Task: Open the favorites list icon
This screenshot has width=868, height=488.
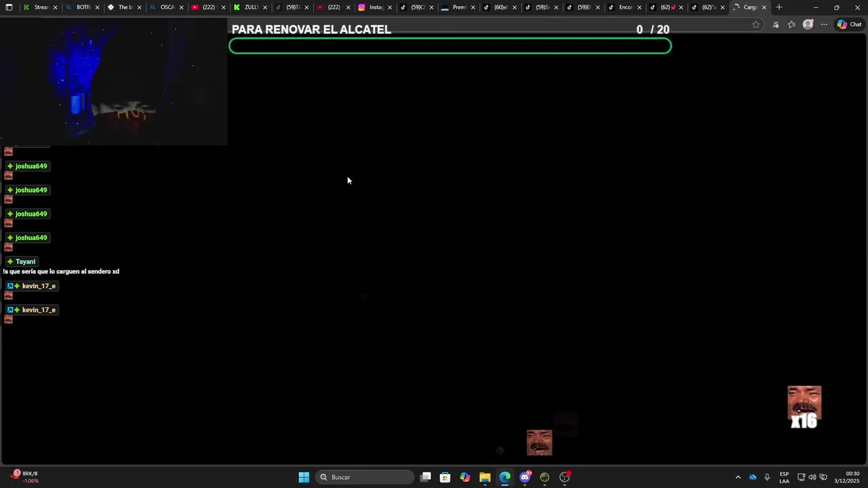Action: (x=791, y=24)
